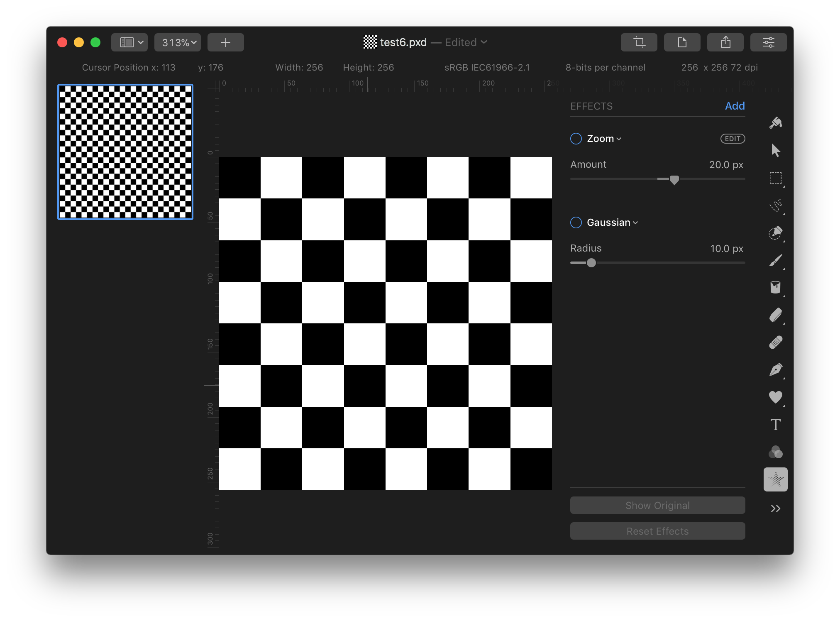The image size is (840, 621).
Task: Toggle the Zoom effect circle
Action: point(576,139)
